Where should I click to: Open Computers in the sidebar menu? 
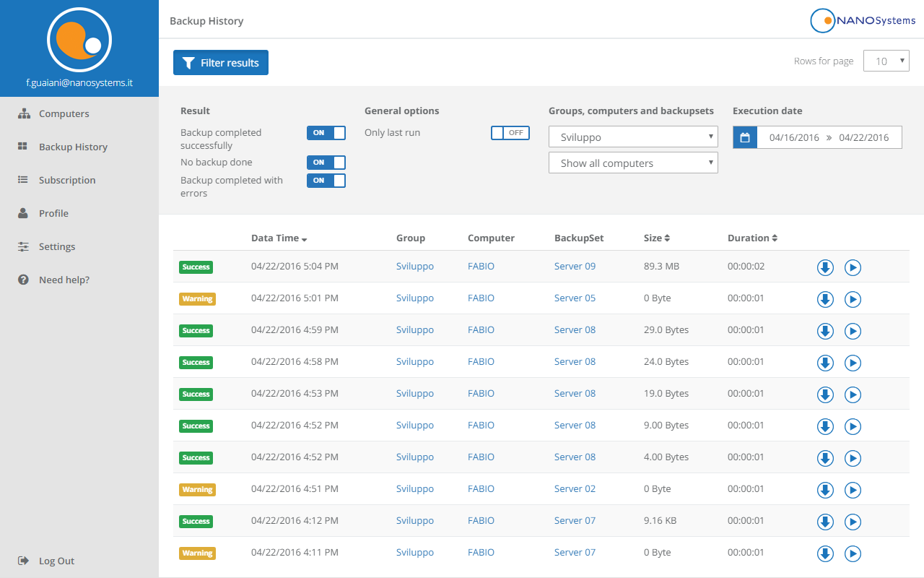pyautogui.click(x=64, y=113)
